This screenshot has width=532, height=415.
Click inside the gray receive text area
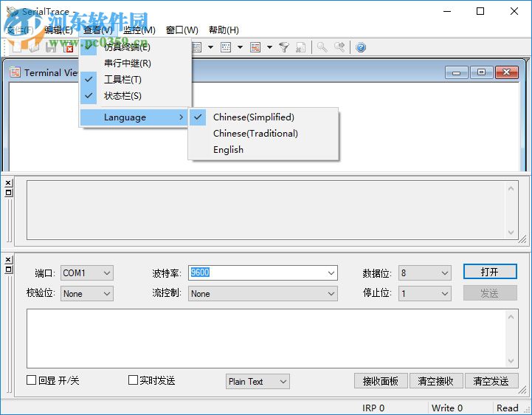[x=266, y=210]
